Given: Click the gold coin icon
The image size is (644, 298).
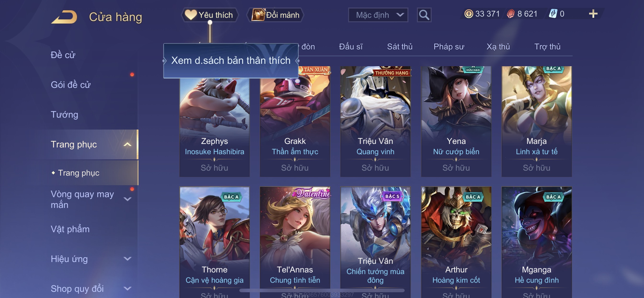Looking at the screenshot, I should [x=468, y=14].
